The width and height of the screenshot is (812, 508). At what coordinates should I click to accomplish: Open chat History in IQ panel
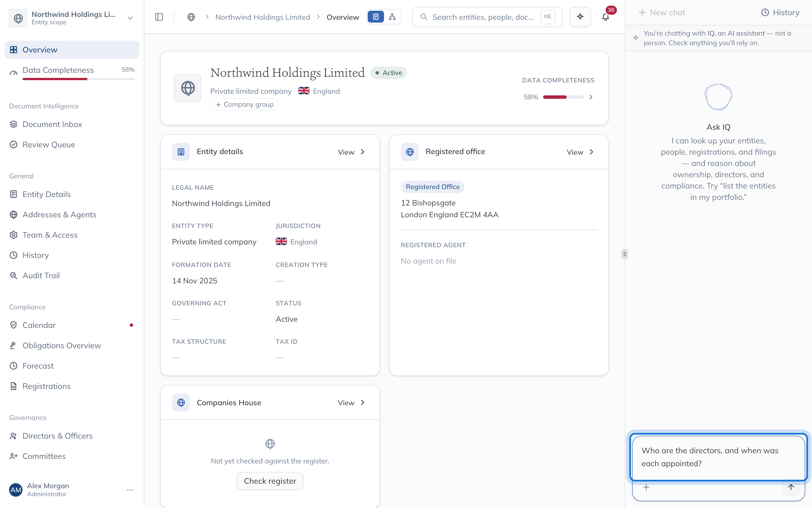click(780, 12)
